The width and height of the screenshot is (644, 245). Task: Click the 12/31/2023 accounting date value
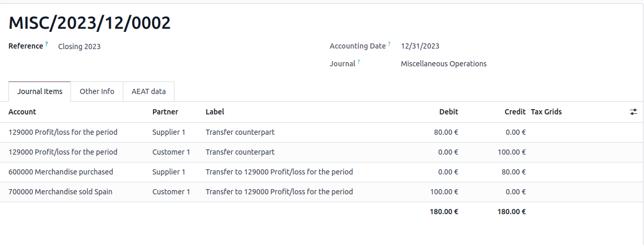[420, 46]
